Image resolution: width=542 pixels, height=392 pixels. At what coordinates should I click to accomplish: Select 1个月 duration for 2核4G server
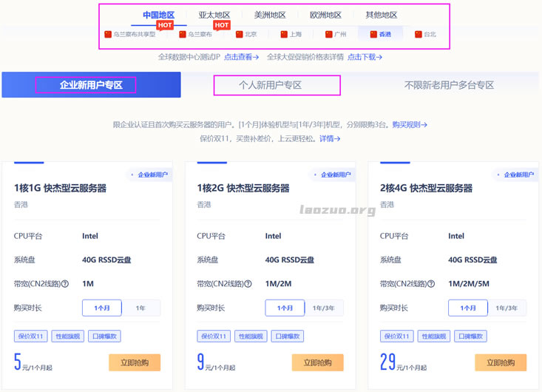pyautogui.click(x=468, y=308)
